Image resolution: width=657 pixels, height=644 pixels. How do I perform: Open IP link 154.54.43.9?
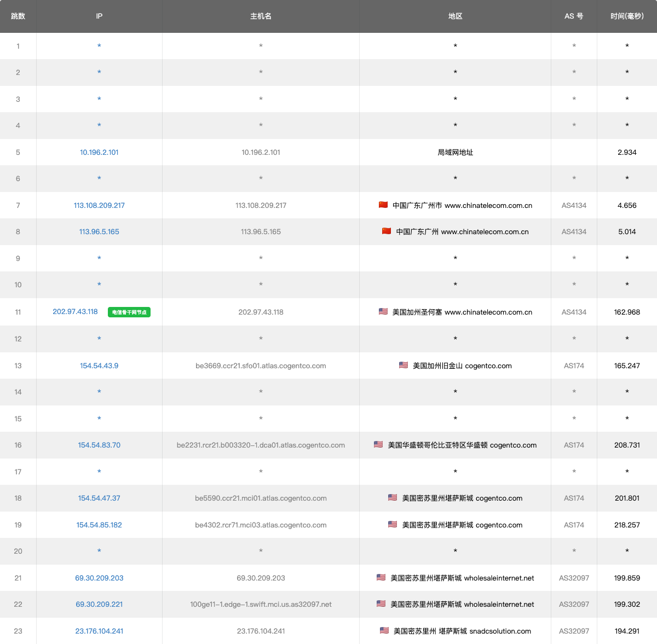(x=99, y=365)
